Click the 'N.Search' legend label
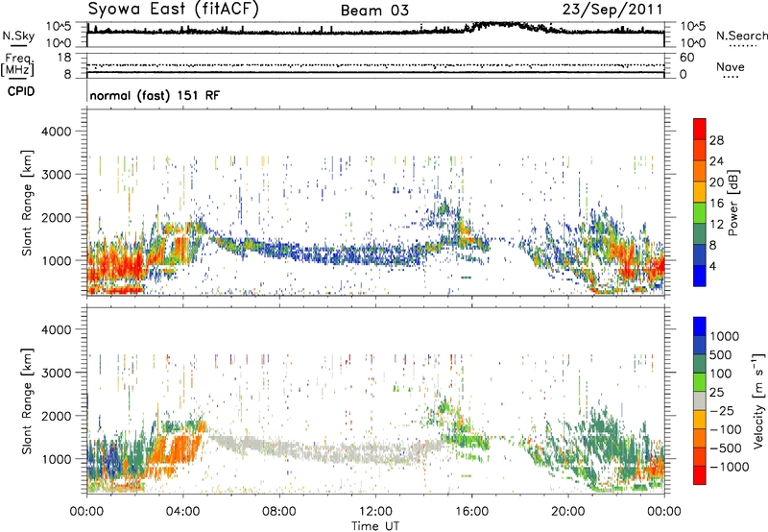 [x=742, y=36]
